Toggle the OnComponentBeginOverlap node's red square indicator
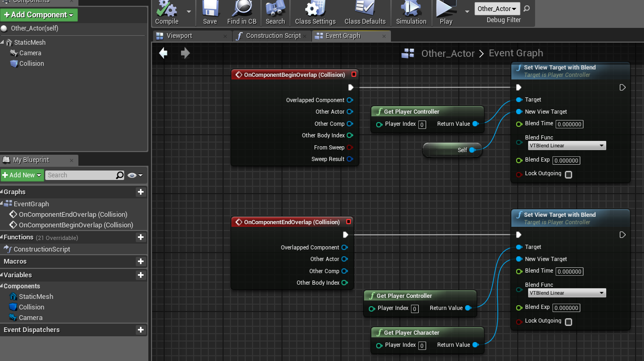The height and width of the screenshot is (361, 644). [354, 75]
